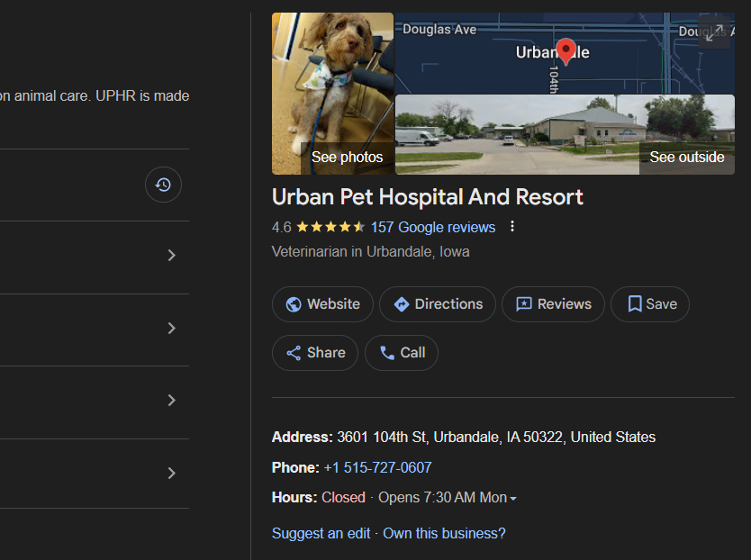Viewport: 751px width, 560px height.
Task: Open the search history clock icon
Action: (x=163, y=185)
